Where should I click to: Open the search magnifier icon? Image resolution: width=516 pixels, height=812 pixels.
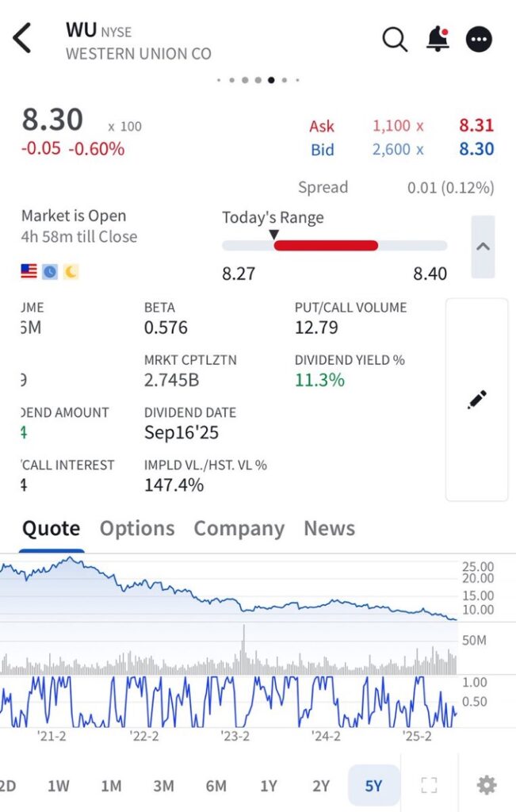click(395, 39)
